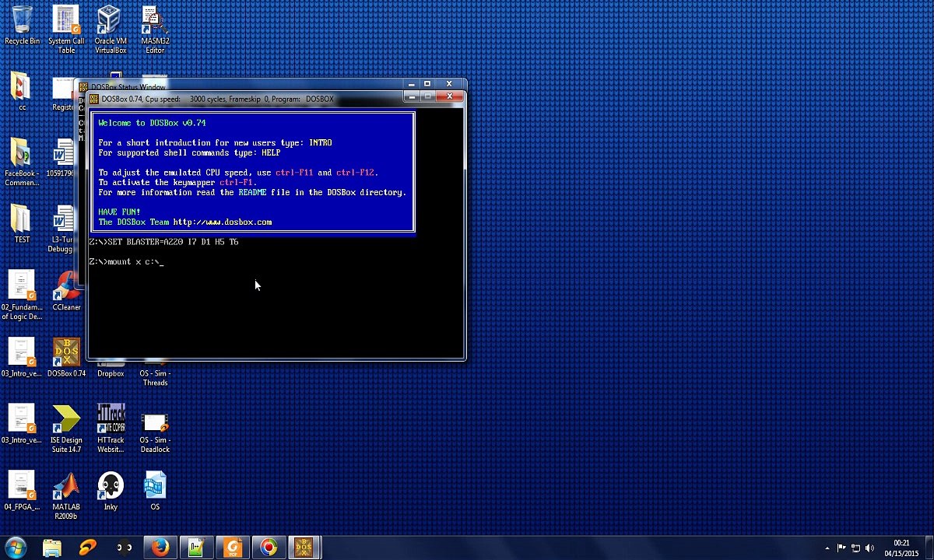Screen dimensions: 934x560
Task: Open FaceBook - Commen... folder icon
Action: point(22,163)
